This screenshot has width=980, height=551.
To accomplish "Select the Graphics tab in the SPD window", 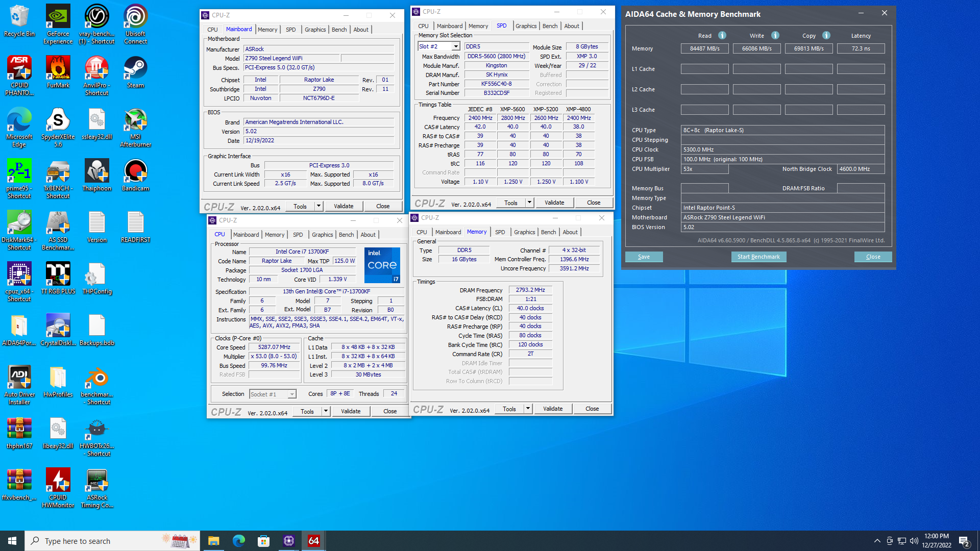I will 526,26.
